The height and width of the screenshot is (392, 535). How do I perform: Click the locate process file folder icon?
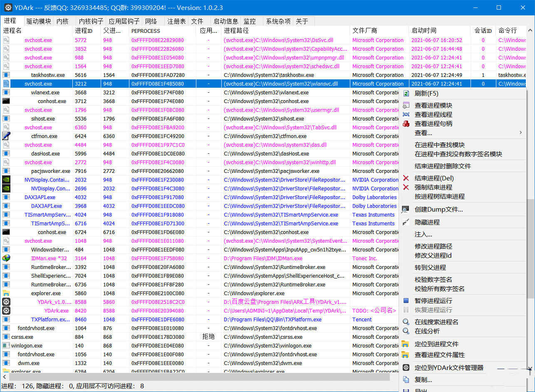[406, 344]
